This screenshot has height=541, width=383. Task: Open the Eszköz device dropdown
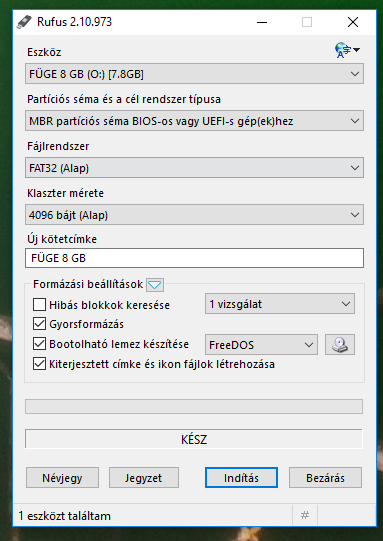click(x=194, y=74)
